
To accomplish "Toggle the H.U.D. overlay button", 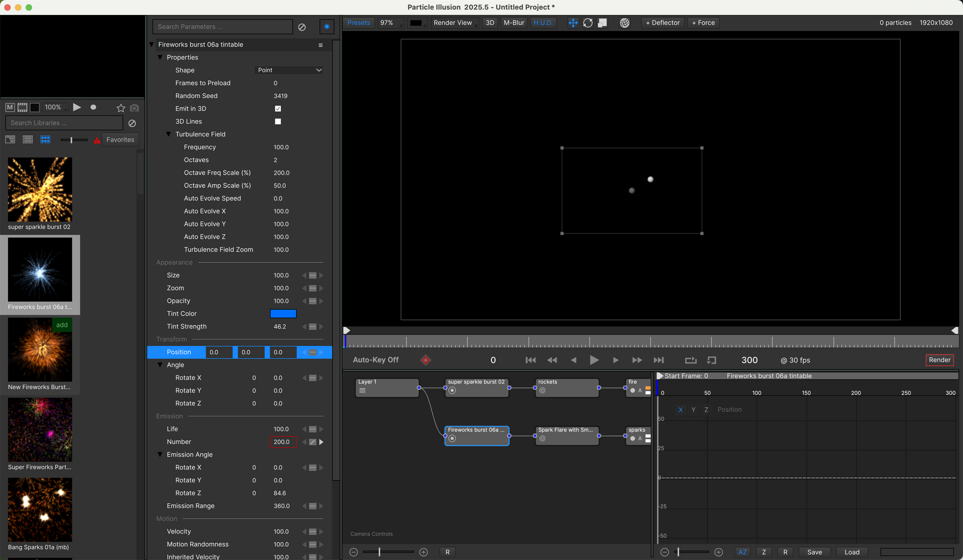I will pyautogui.click(x=543, y=23).
